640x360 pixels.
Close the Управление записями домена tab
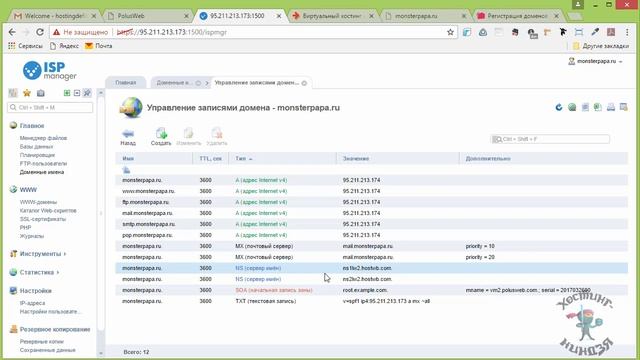tap(304, 83)
